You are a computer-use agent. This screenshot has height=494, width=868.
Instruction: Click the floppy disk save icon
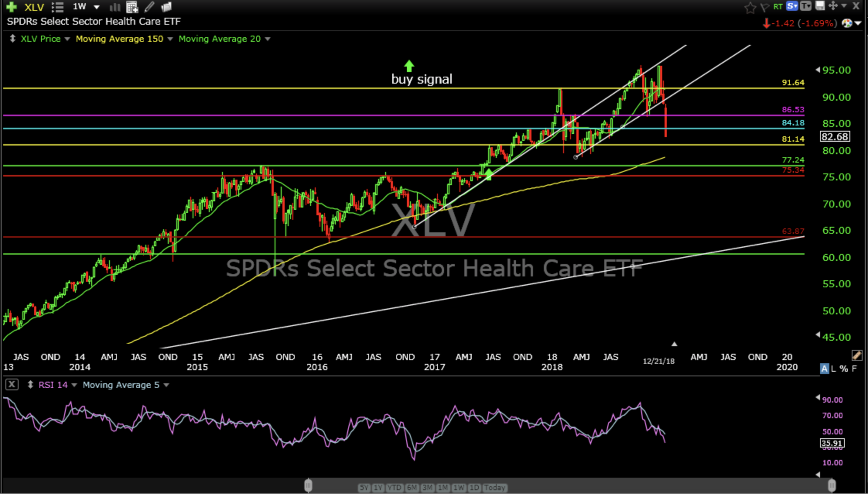[820, 6]
